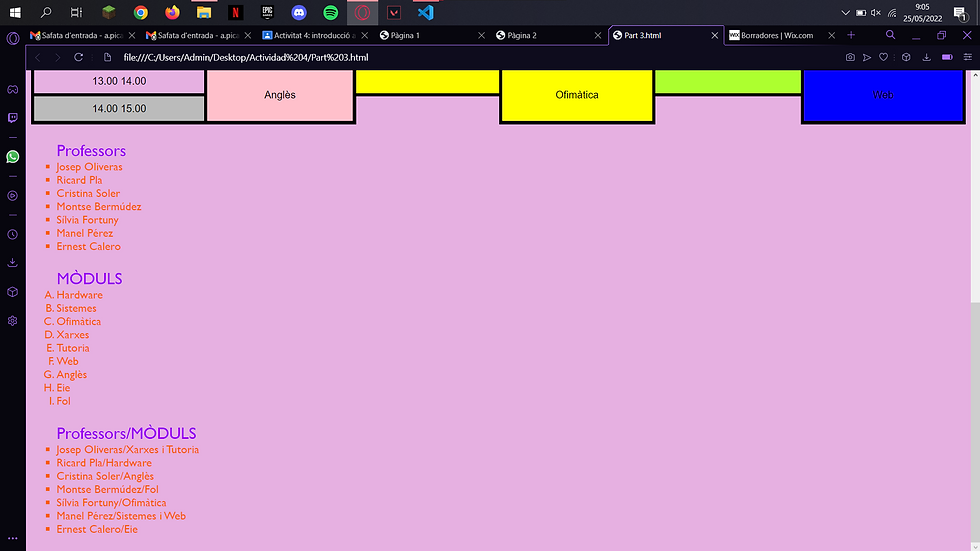Open the Windows Start menu
980x551 pixels.
point(15,12)
